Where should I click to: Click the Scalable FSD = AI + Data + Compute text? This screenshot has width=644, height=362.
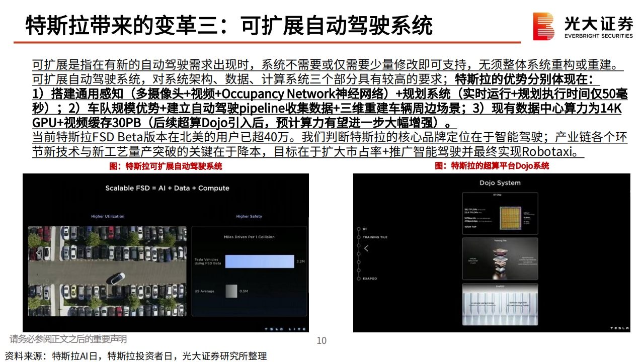tap(167, 188)
